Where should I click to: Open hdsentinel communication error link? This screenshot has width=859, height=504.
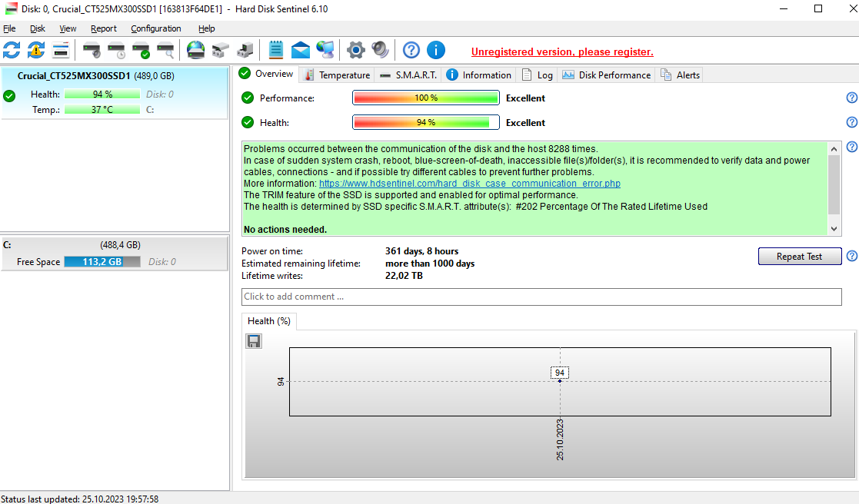tap(470, 184)
